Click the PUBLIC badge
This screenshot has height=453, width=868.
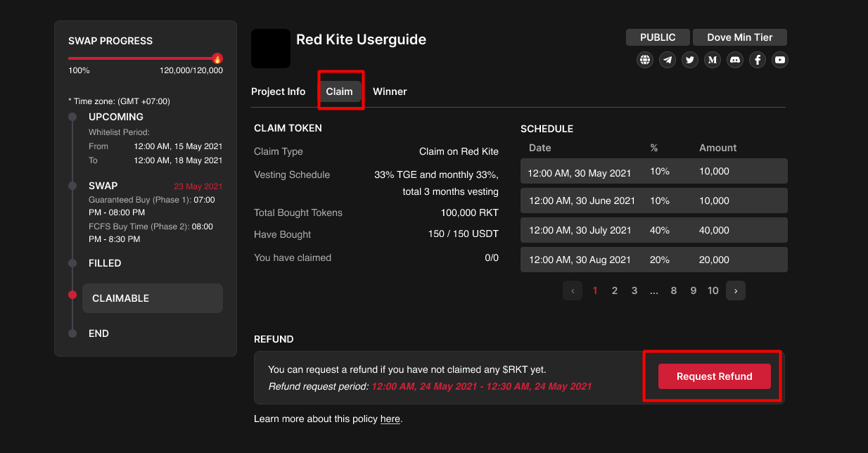[658, 37]
